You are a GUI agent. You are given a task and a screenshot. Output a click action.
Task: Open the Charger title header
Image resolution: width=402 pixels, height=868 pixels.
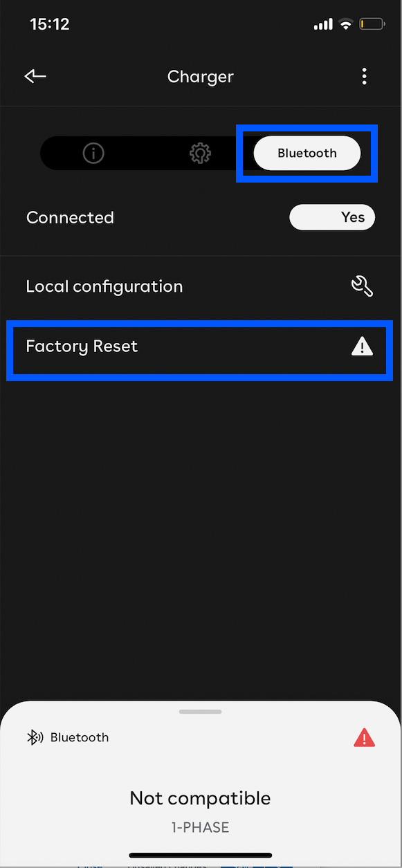[200, 76]
